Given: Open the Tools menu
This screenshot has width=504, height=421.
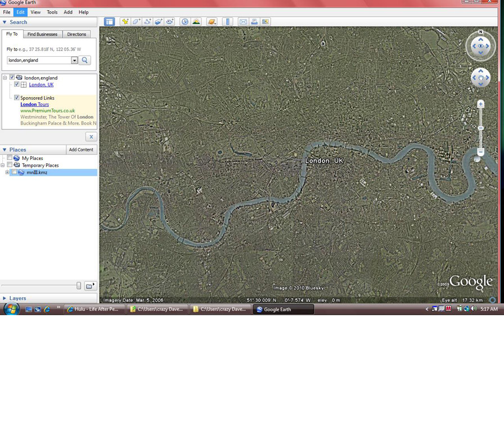Looking at the screenshot, I should coord(52,12).
